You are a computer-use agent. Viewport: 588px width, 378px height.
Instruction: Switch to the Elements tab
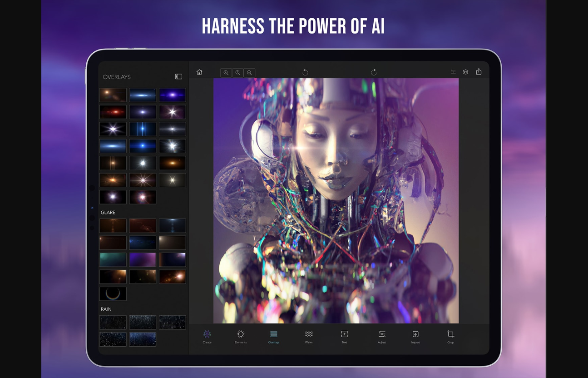[241, 337]
